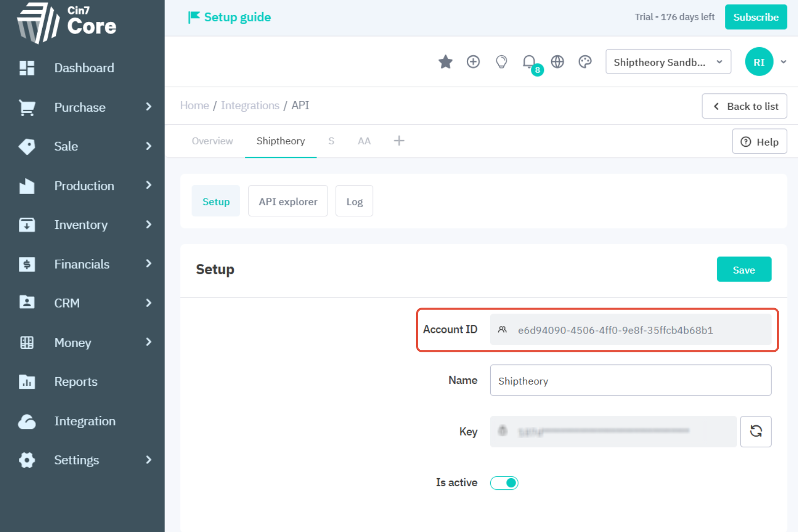Viewport: 798px width, 532px height.
Task: Click the Subscribe button
Action: tap(756, 17)
